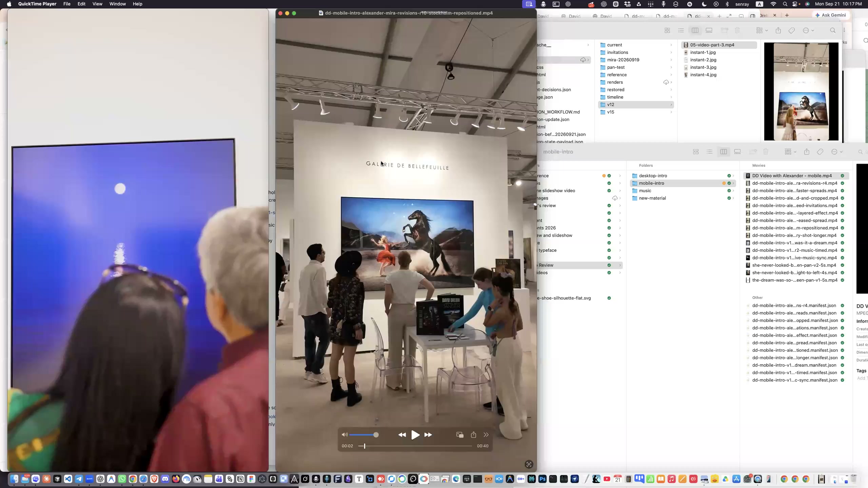
Task: Switch the mobile-intro Finder window to list view
Action: click(x=710, y=152)
